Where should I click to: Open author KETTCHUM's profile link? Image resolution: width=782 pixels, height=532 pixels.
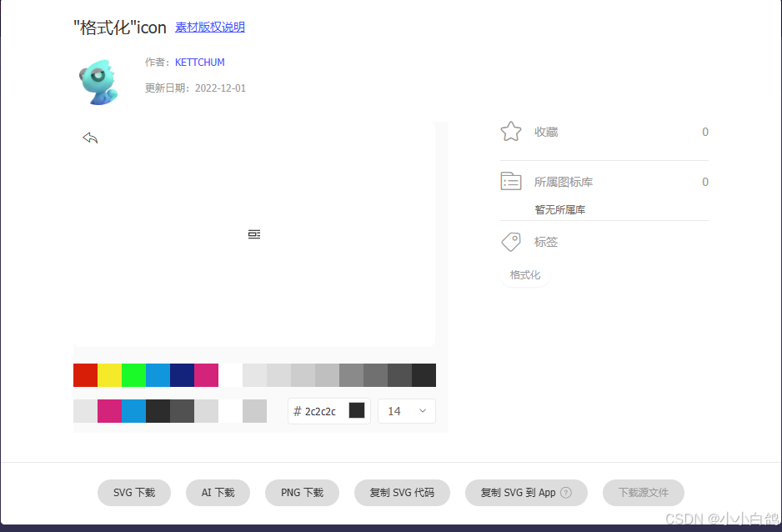click(x=199, y=63)
